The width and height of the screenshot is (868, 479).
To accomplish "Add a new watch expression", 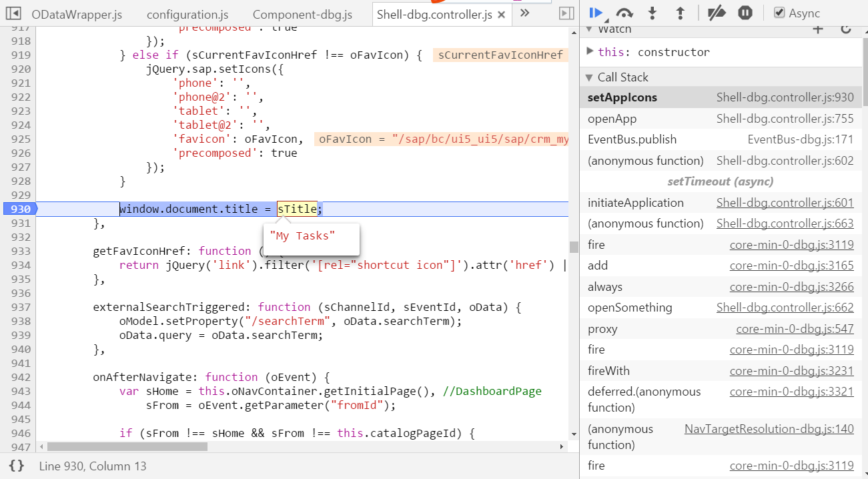I will (x=818, y=29).
